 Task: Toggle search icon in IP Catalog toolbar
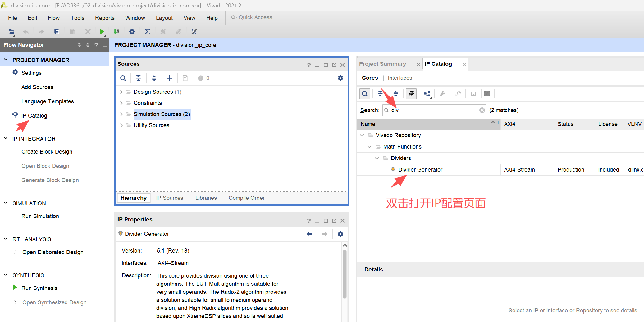tap(365, 94)
